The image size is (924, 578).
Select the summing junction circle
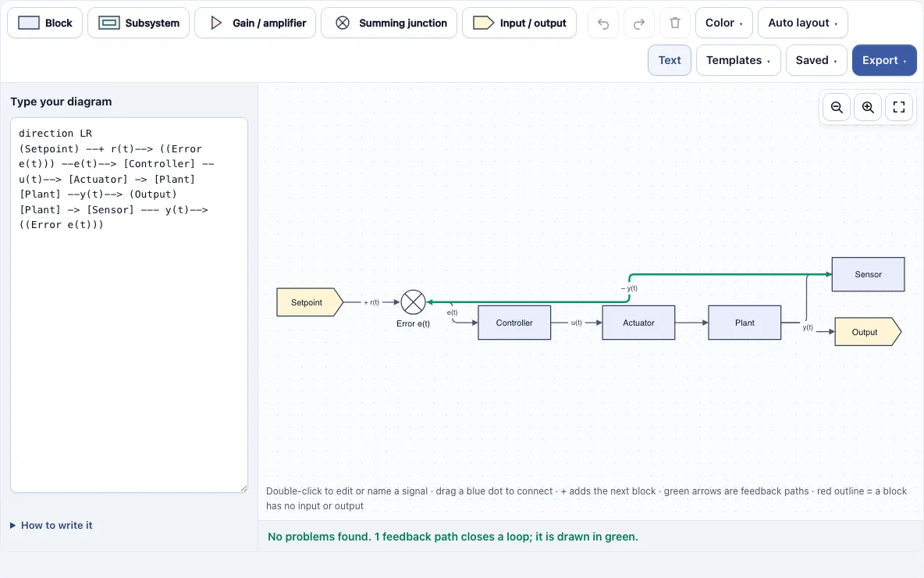point(413,302)
